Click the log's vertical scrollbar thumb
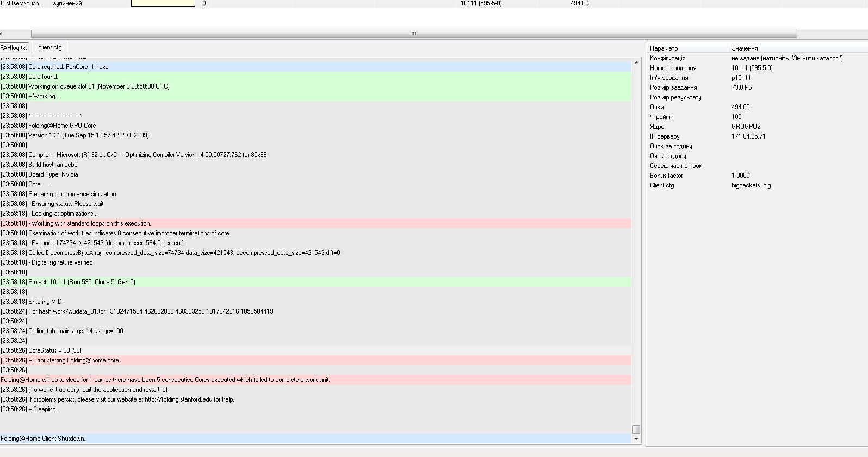This screenshot has height=457, width=868. 636,429
